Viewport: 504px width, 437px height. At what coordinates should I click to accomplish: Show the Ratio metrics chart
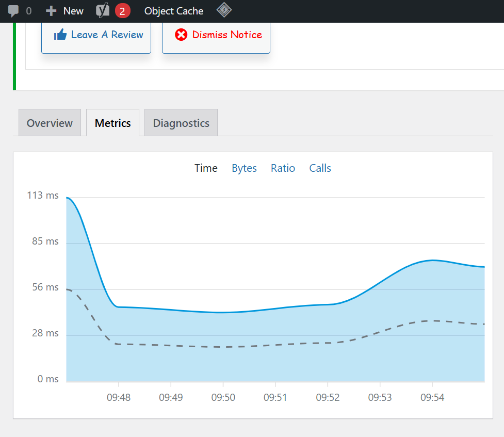coord(283,168)
